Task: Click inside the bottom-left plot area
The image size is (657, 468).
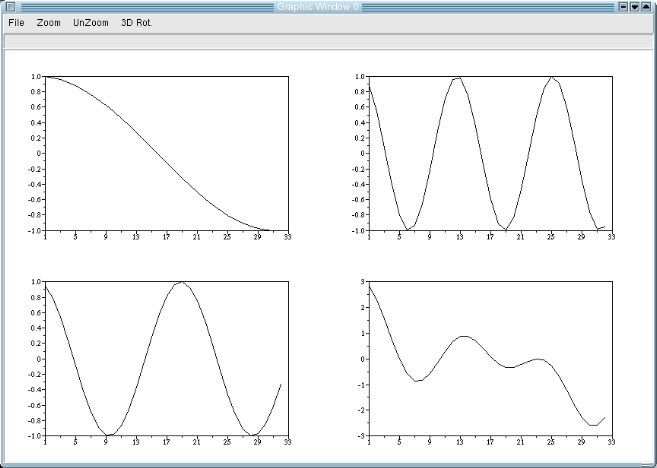Action: click(167, 359)
